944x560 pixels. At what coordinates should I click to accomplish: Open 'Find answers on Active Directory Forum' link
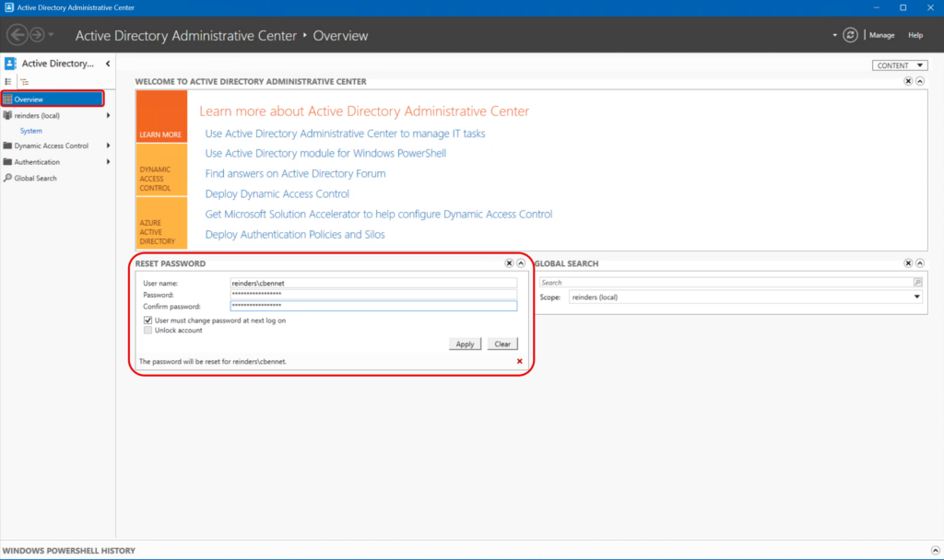pos(295,173)
